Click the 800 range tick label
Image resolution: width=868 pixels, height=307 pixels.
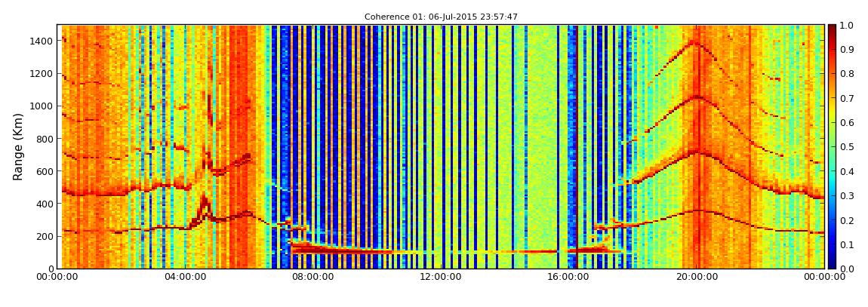pyautogui.click(x=46, y=139)
